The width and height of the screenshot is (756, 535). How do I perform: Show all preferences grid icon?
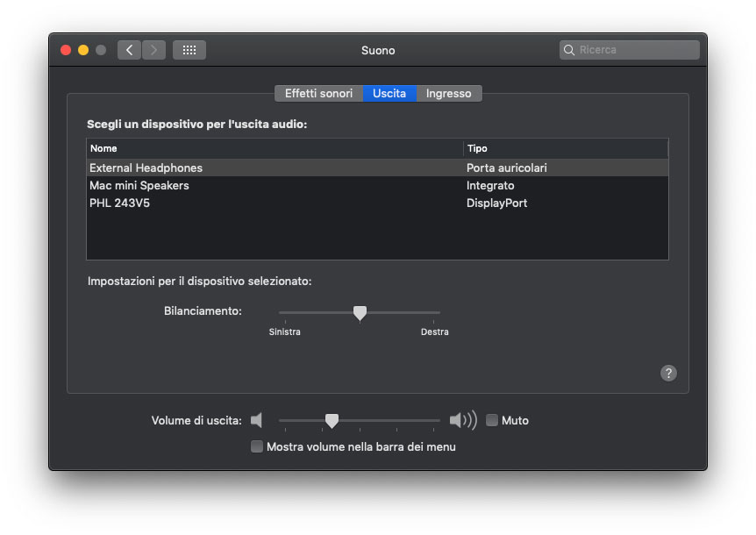coord(189,50)
